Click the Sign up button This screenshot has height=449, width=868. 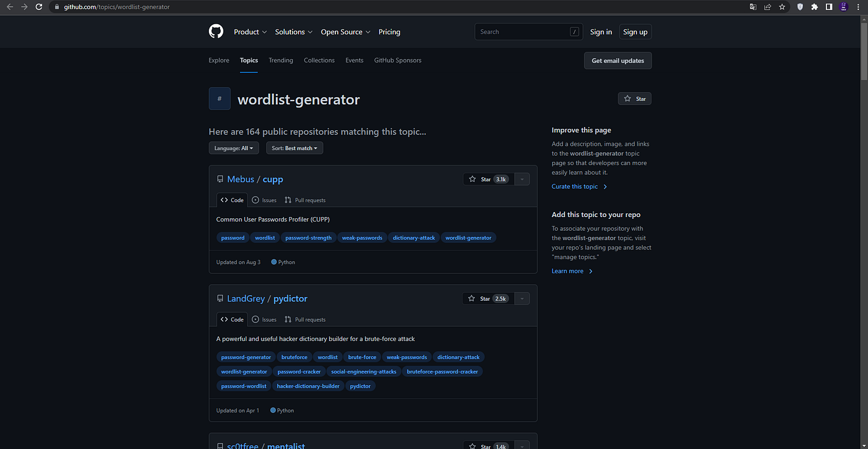point(635,32)
